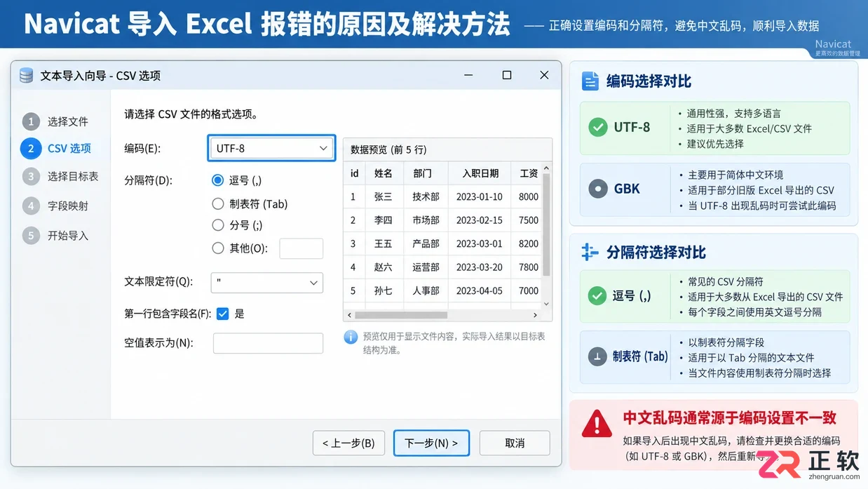Close the 文本导入向导 dialog
Image resolution: width=868 pixels, height=489 pixels.
[x=544, y=75]
